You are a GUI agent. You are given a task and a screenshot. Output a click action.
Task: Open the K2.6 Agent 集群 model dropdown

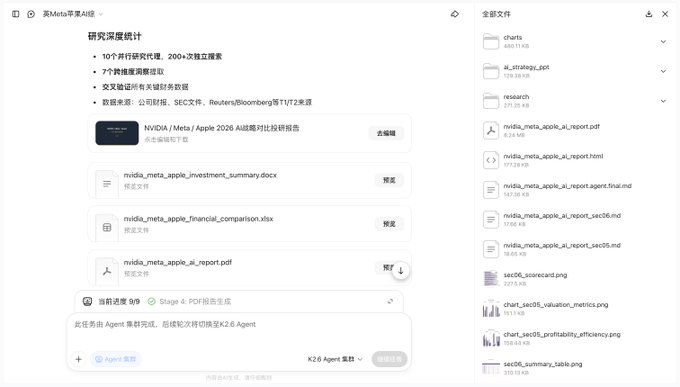click(x=335, y=359)
